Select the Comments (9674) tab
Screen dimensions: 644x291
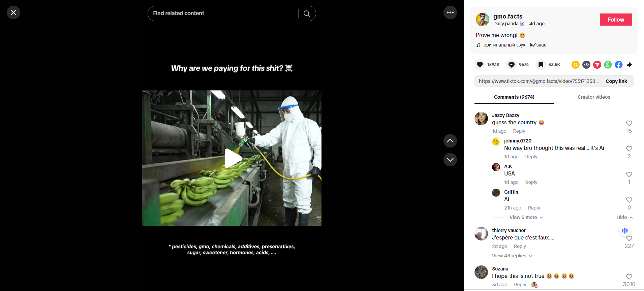tap(514, 97)
